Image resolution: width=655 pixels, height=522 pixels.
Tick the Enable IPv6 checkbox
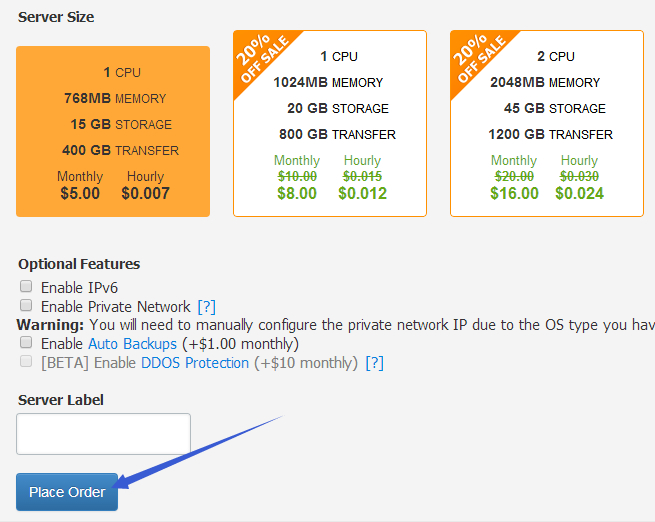tap(27, 287)
